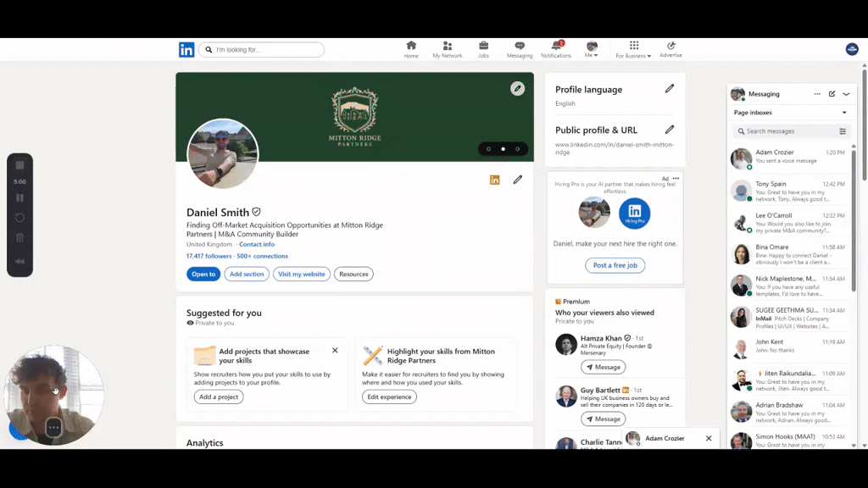Screen dimensions: 868x488
Task: Collapse the Messaging panel chevron
Action: pyautogui.click(x=846, y=94)
